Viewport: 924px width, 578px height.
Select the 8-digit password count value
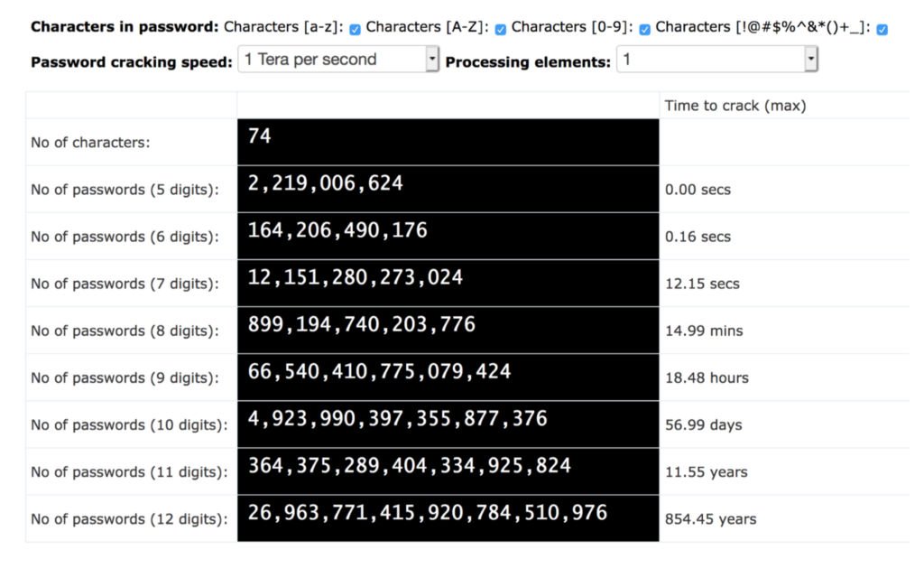tap(362, 324)
